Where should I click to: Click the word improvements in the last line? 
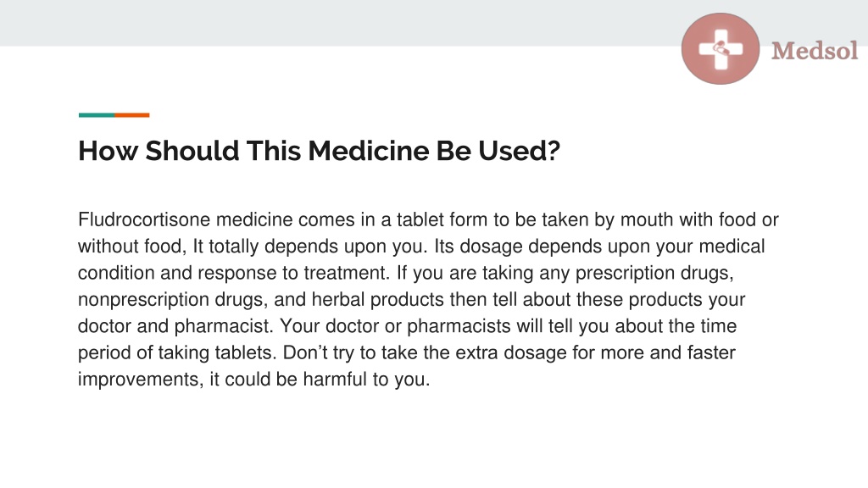point(141,379)
